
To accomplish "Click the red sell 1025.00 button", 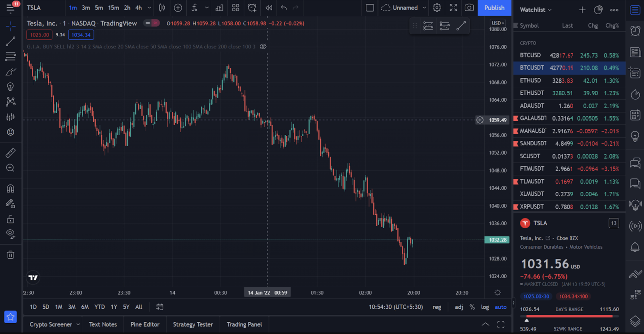I will click(39, 35).
